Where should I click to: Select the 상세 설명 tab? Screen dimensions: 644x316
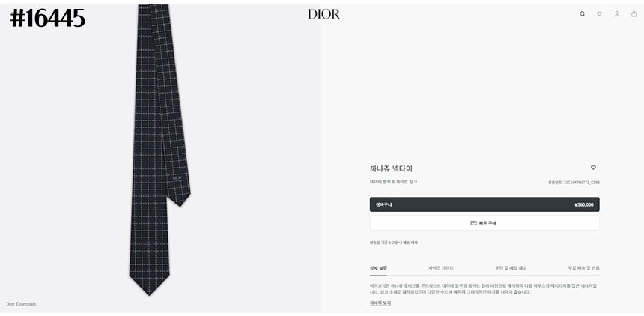click(378, 268)
